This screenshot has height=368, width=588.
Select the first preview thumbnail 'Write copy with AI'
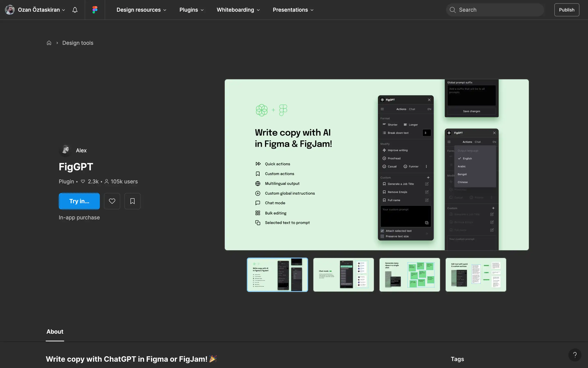coord(277,275)
